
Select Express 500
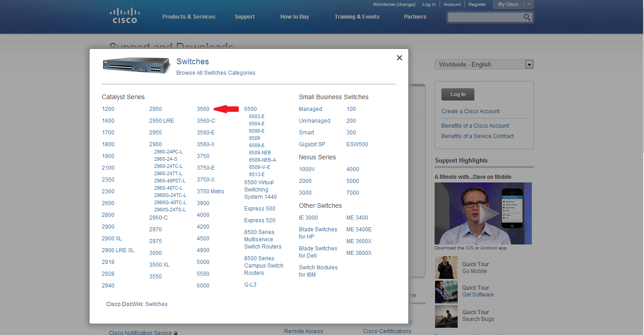[x=260, y=209]
